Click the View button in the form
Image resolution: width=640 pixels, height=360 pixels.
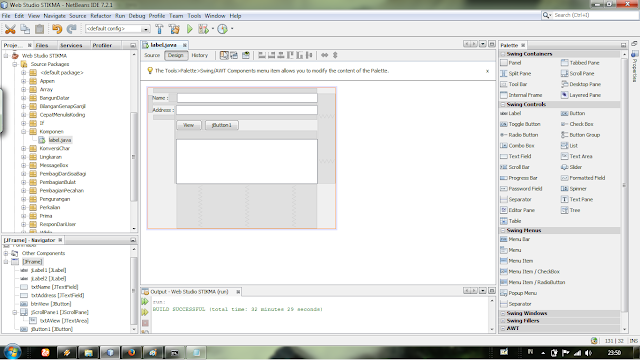click(189, 125)
